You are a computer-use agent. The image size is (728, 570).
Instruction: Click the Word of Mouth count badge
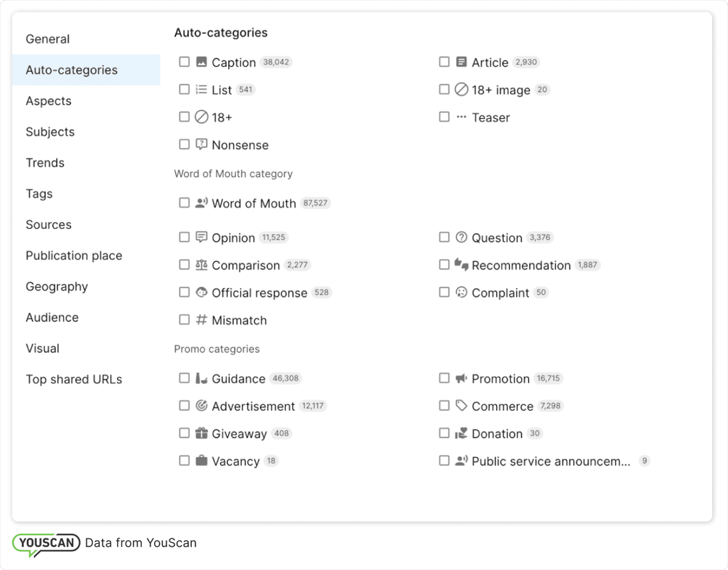(315, 203)
